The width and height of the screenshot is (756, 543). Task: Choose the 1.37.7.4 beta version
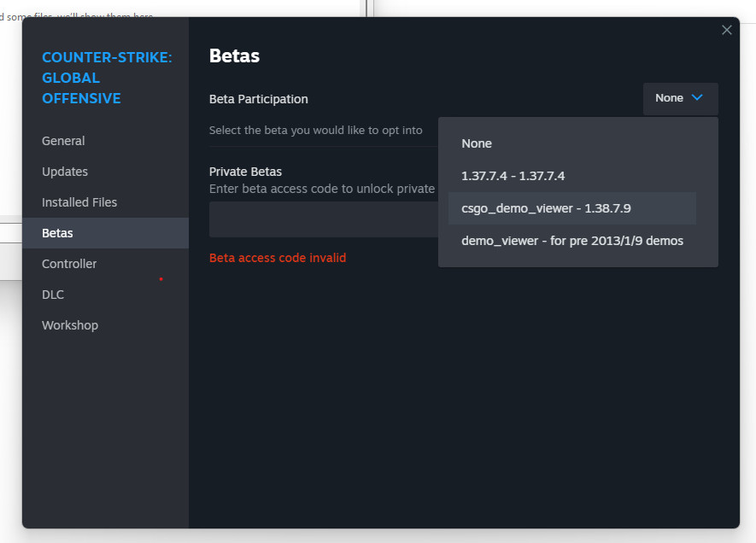point(513,176)
